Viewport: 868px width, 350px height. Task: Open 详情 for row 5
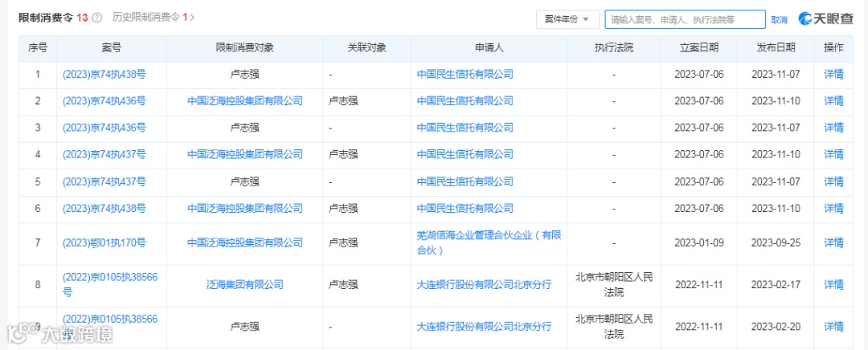pos(833,181)
